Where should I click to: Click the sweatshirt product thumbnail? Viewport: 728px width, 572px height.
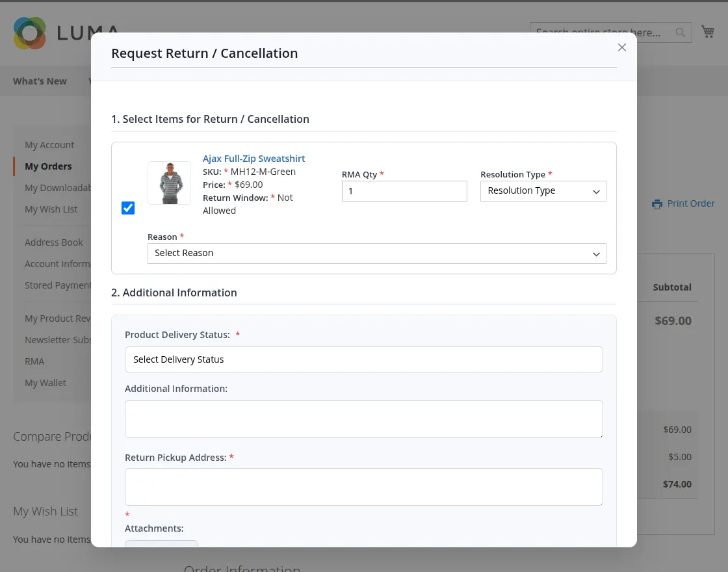pos(169,183)
